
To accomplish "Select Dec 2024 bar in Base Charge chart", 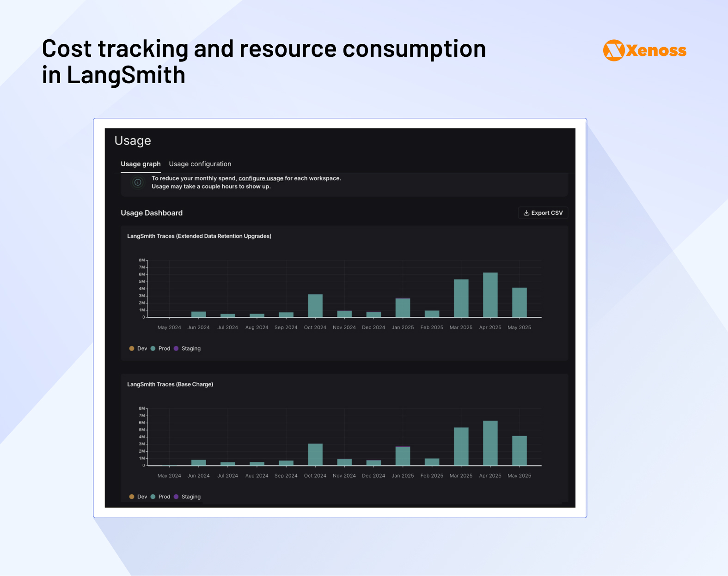I will [x=373, y=463].
